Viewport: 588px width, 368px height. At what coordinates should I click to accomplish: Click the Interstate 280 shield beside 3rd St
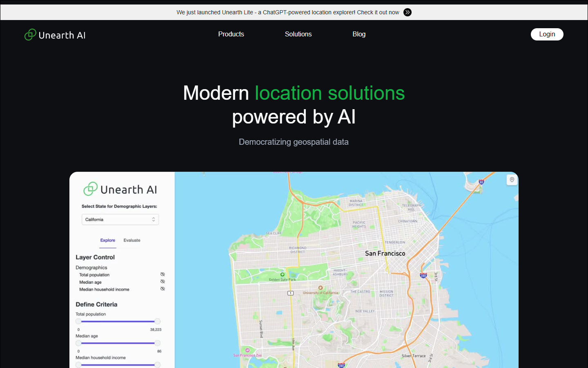[x=423, y=276]
